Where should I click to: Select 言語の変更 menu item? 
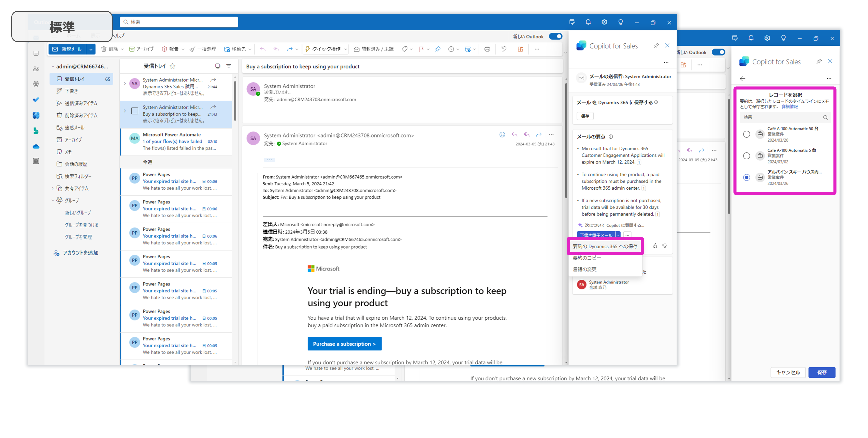(x=585, y=269)
